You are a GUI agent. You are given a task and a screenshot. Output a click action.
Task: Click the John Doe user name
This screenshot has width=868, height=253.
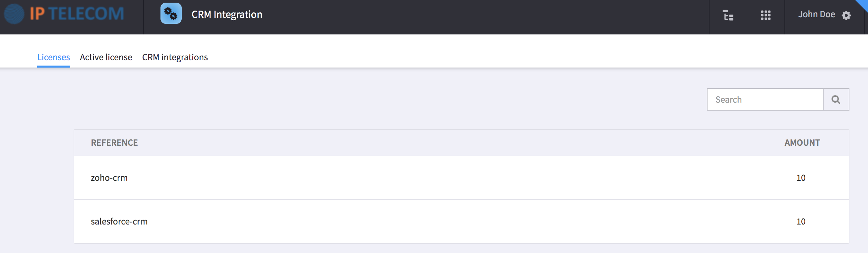tap(816, 14)
